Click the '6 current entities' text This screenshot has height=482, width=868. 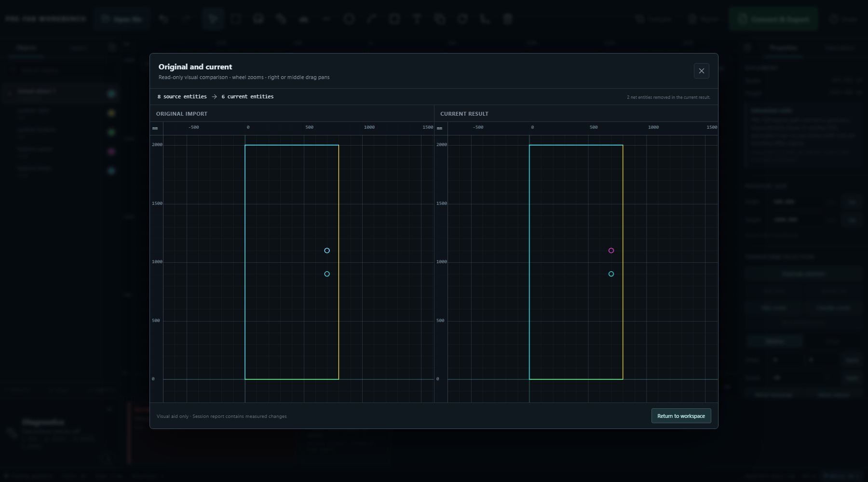pos(247,97)
